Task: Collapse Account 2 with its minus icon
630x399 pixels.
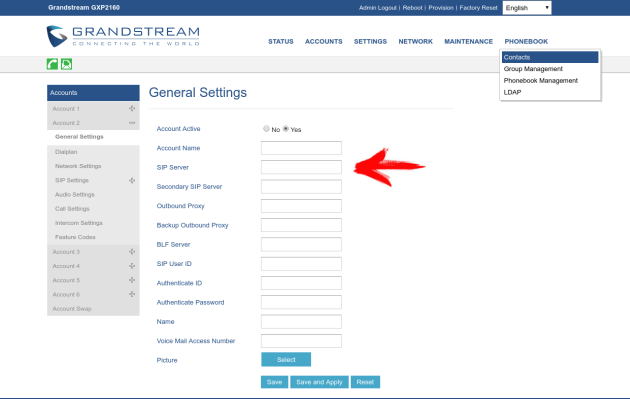Action: [x=132, y=123]
